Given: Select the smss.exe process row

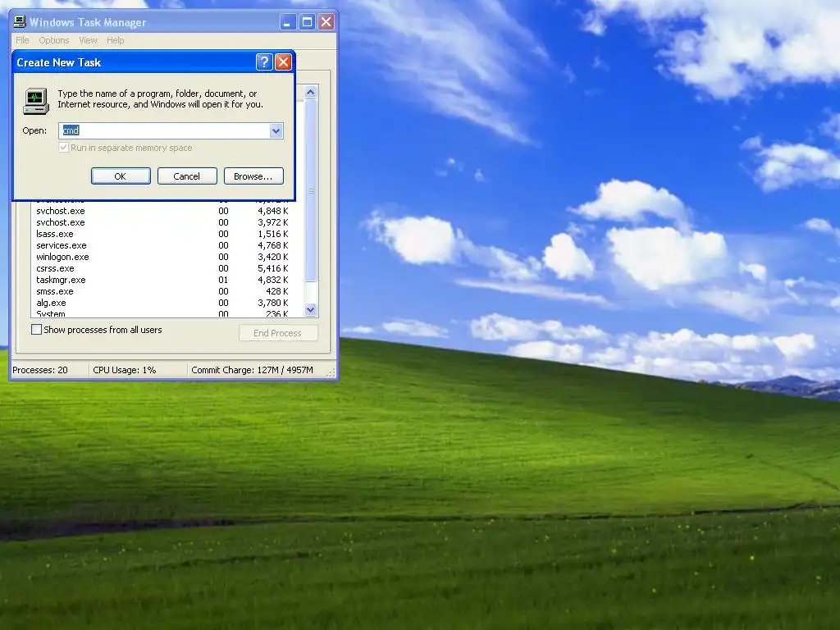Looking at the screenshot, I should (166, 291).
